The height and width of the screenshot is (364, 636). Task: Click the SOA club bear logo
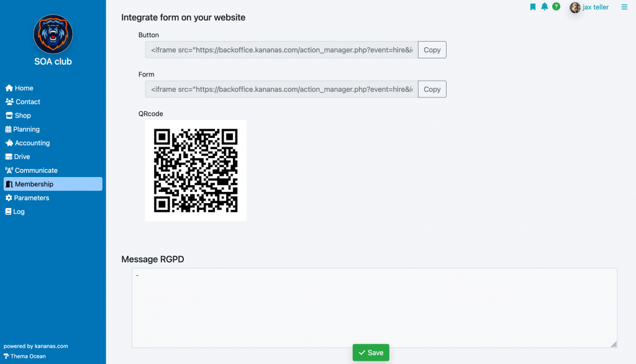point(53,34)
